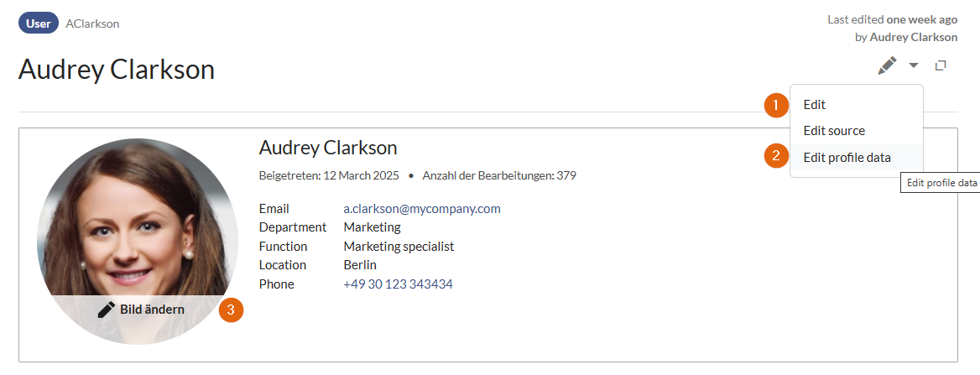Click the "Marketing specialist" function value
Viewport: 980px width, 375px height.
[x=399, y=247]
